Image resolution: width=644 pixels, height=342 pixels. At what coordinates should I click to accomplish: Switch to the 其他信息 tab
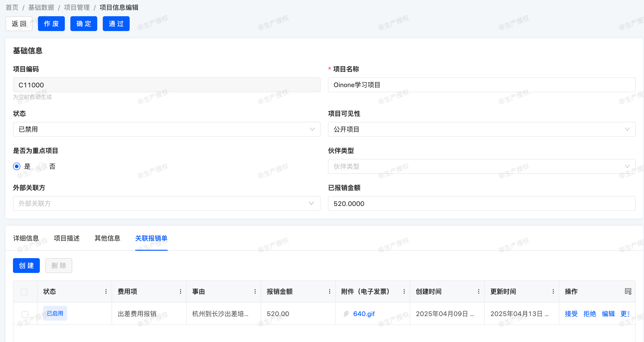tap(107, 238)
